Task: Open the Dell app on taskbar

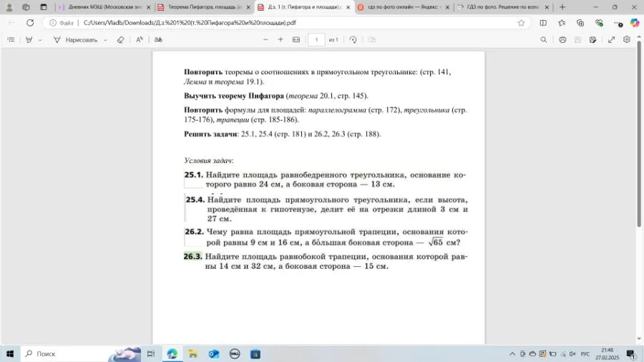Action: [235, 354]
